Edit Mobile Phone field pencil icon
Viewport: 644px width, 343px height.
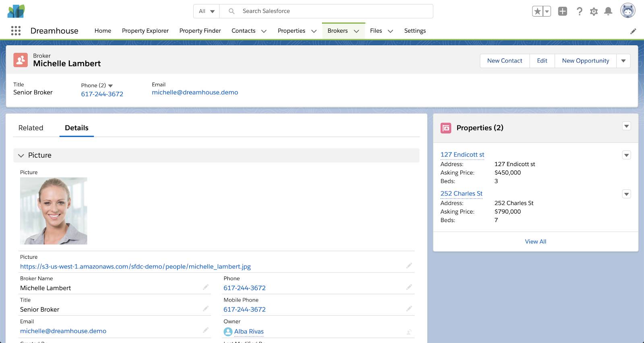[409, 308]
